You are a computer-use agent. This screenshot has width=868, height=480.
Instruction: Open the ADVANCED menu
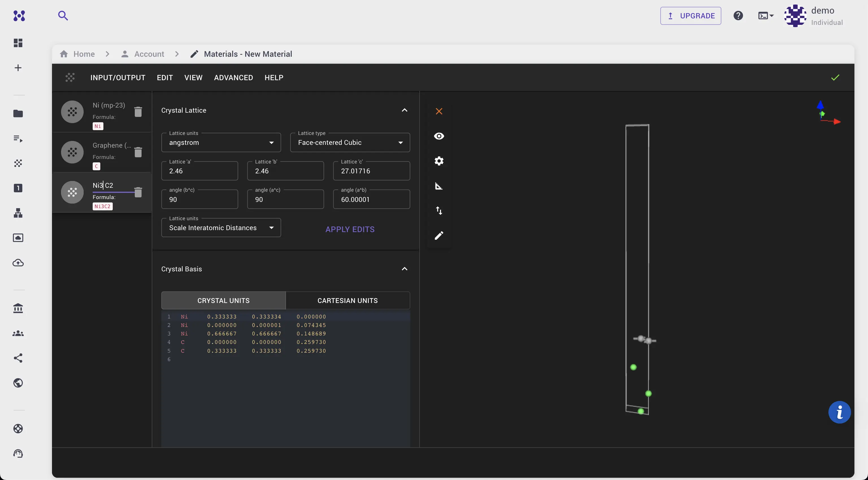[233, 77]
